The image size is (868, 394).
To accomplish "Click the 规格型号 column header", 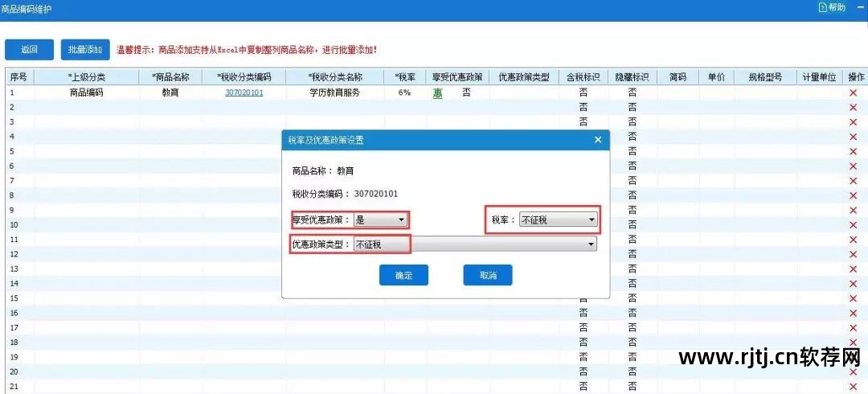I will click(x=765, y=77).
